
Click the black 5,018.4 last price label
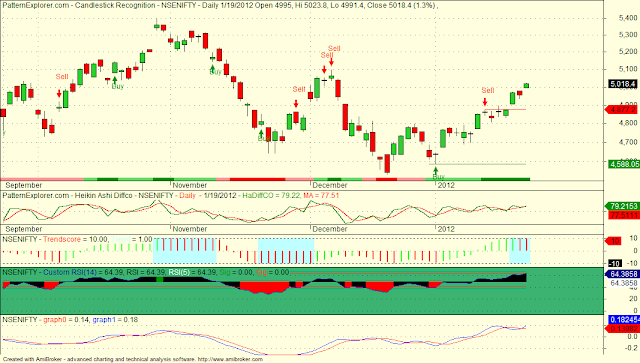[622, 84]
